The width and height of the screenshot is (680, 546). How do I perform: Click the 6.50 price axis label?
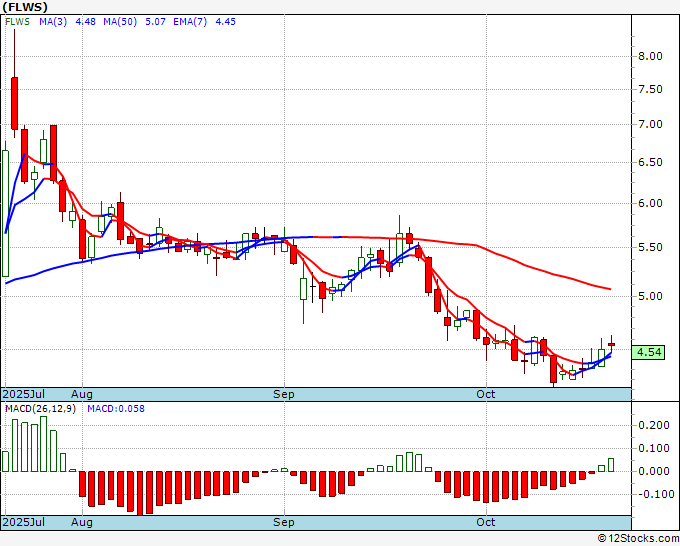(650, 162)
